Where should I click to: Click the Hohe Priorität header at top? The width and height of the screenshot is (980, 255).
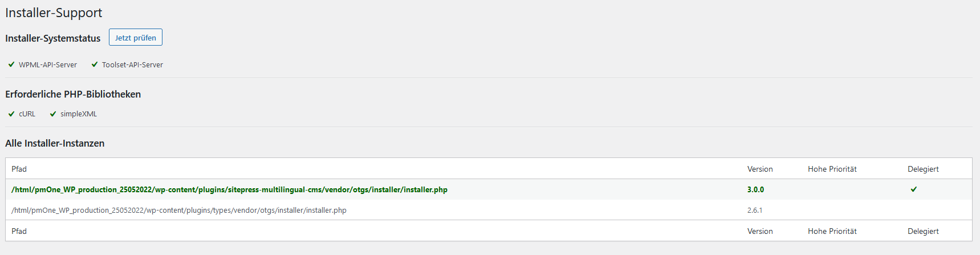(x=832, y=169)
